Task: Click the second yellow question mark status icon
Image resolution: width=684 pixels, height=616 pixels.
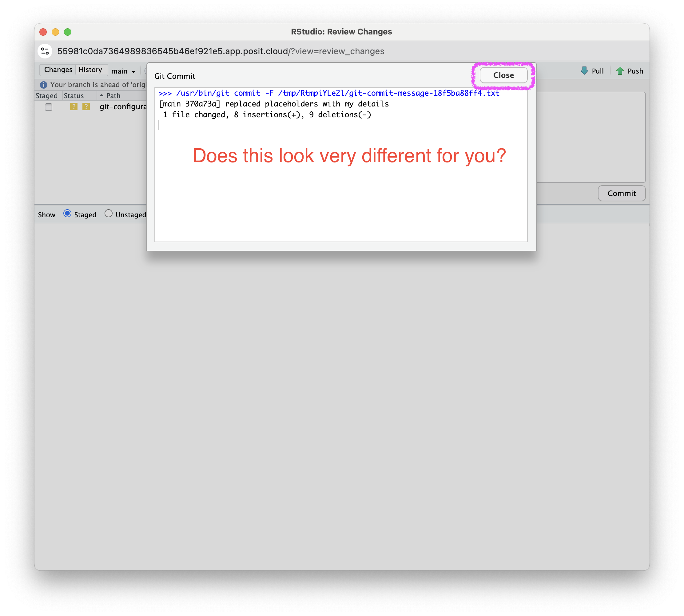Action: click(x=86, y=106)
